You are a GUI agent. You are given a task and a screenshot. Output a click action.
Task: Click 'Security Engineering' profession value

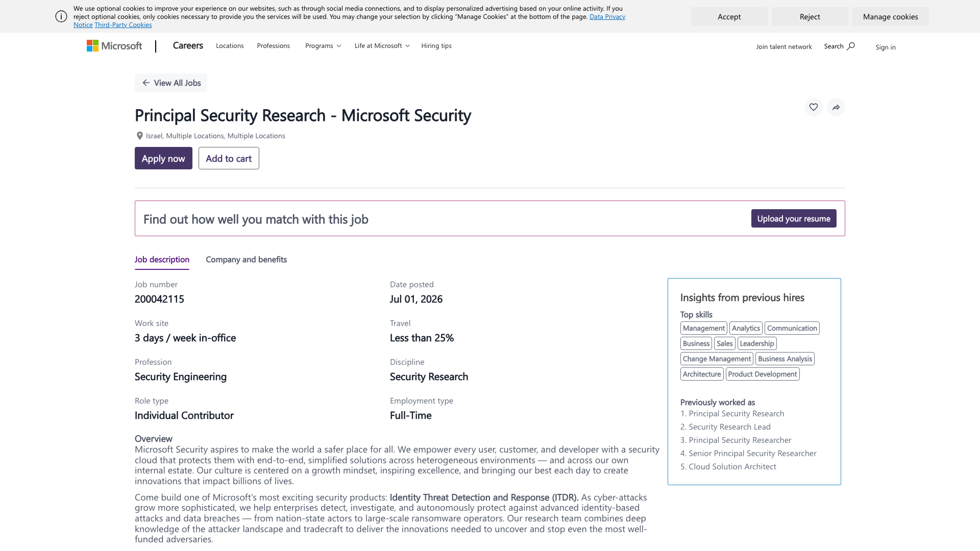(181, 377)
